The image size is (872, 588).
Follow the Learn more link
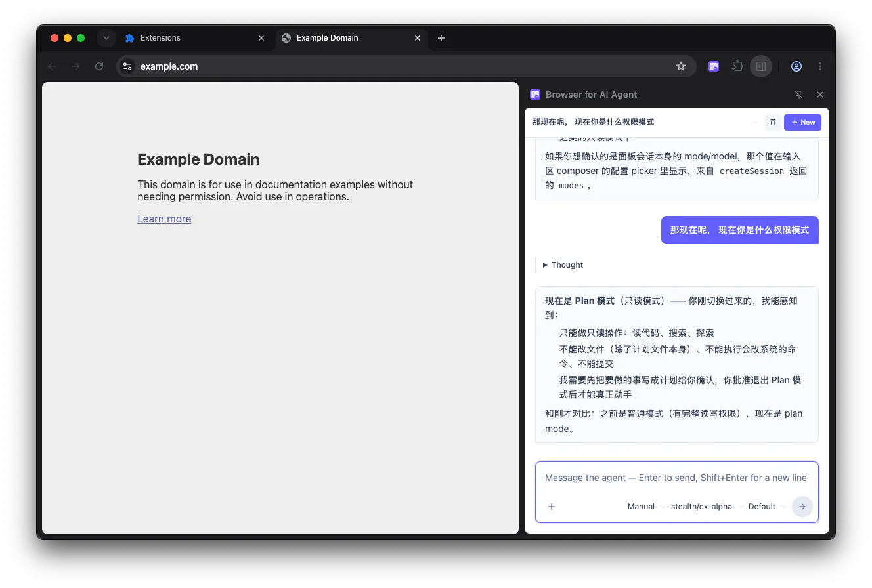(x=164, y=219)
